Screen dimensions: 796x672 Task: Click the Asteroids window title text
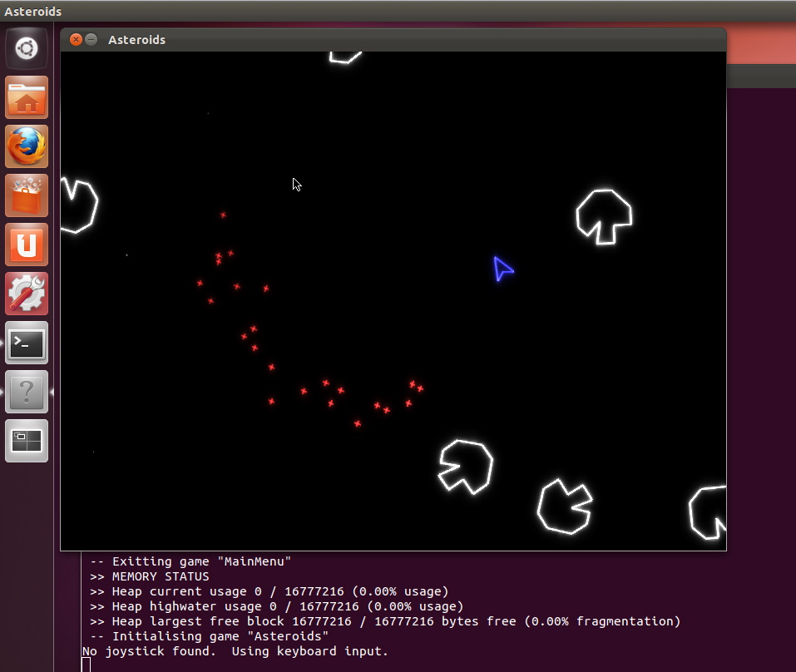coord(136,40)
